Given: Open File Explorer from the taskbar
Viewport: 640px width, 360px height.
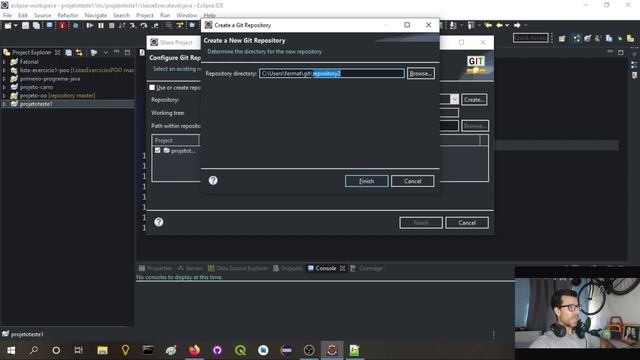Looking at the screenshot, I should [x=102, y=350].
